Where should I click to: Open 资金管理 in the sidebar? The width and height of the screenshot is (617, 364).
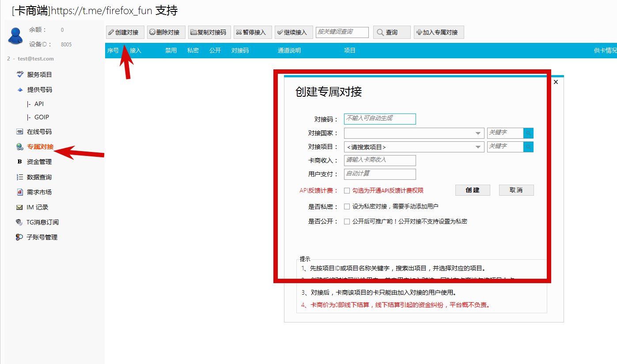pos(39,162)
